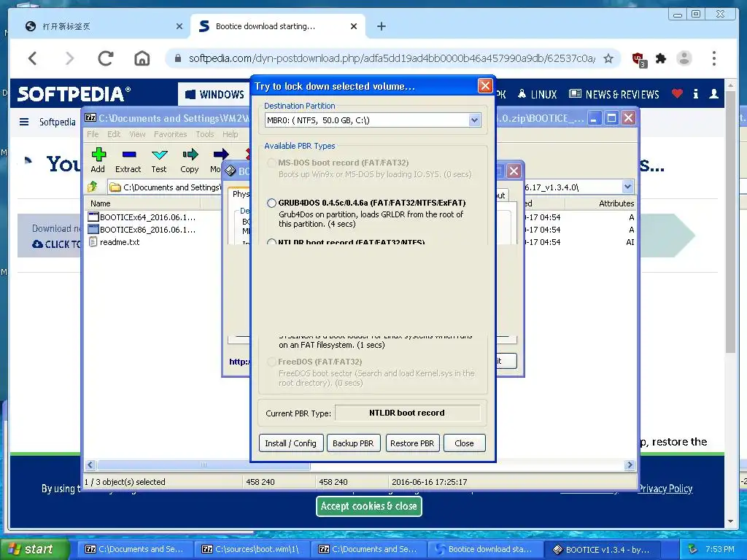Click the Install / Config button
Viewport: 747px width, 560px height.
click(x=290, y=443)
